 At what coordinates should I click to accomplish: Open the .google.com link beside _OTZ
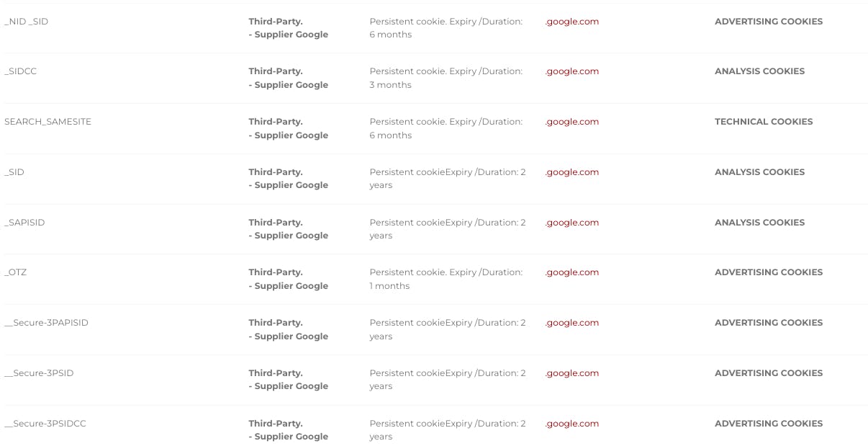click(572, 272)
